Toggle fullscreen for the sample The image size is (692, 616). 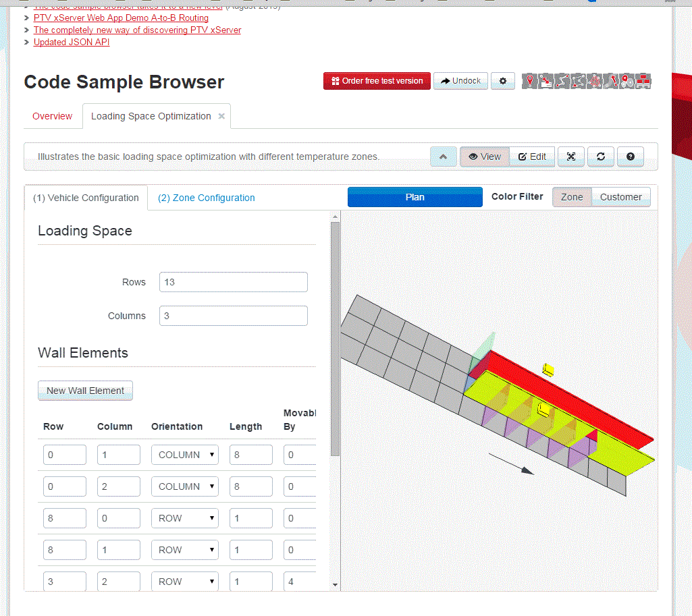[x=571, y=157]
